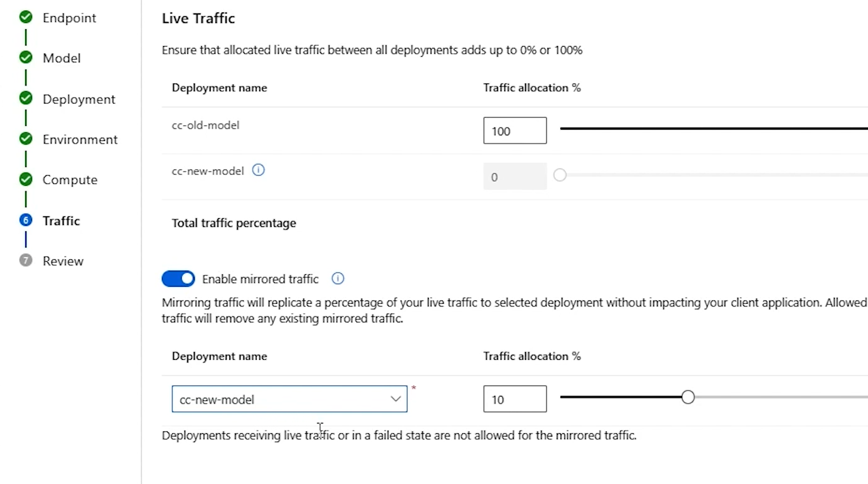
Task: Click the Compute step checkmark icon
Action: (x=26, y=179)
